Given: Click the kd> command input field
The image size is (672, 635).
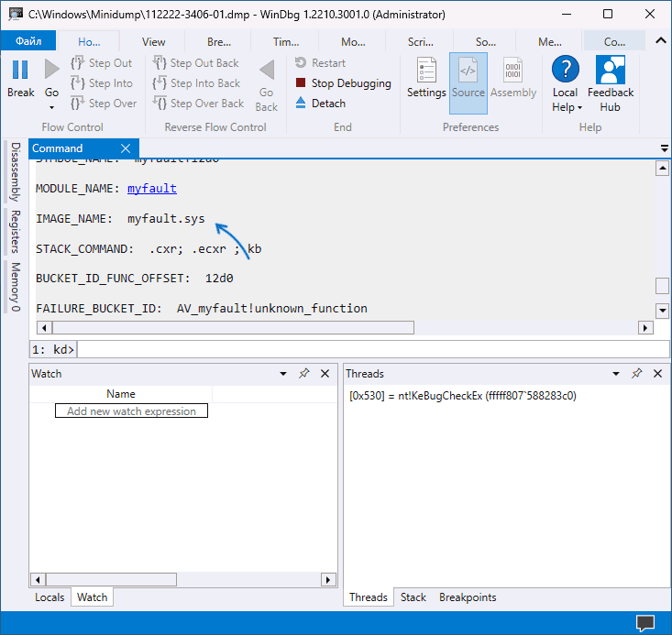Looking at the screenshot, I should (x=373, y=349).
